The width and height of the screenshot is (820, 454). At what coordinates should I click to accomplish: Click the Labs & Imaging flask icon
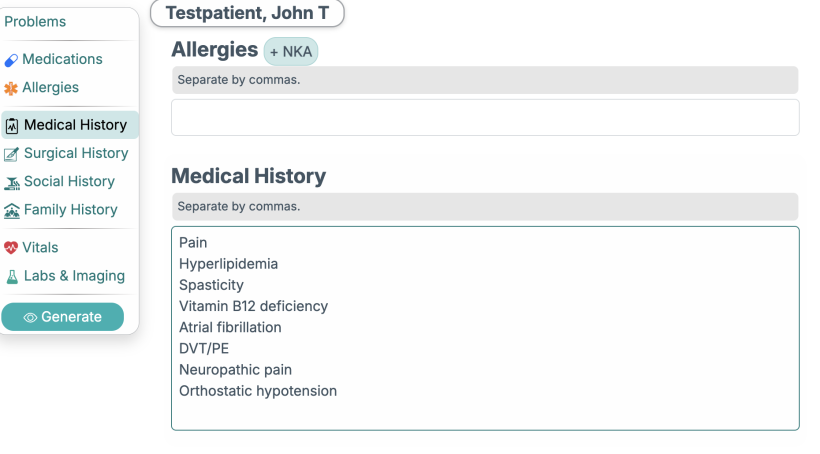click(12, 276)
